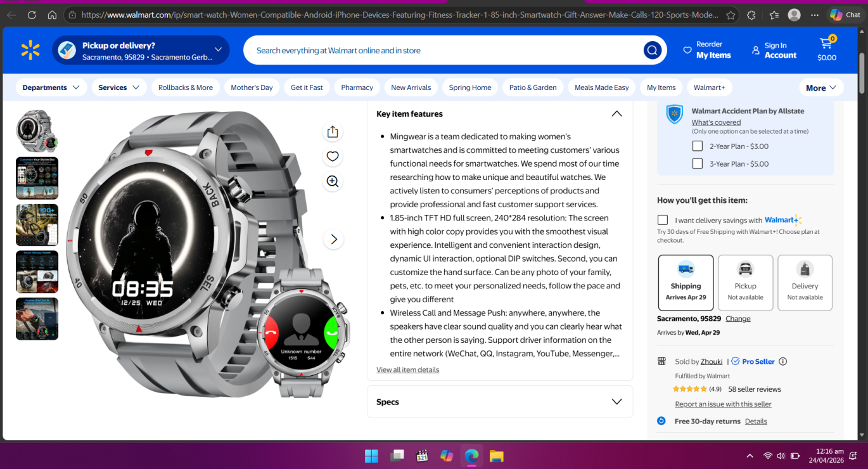This screenshot has height=469, width=868.
Task: Collapse the Key item features section
Action: 616,114
